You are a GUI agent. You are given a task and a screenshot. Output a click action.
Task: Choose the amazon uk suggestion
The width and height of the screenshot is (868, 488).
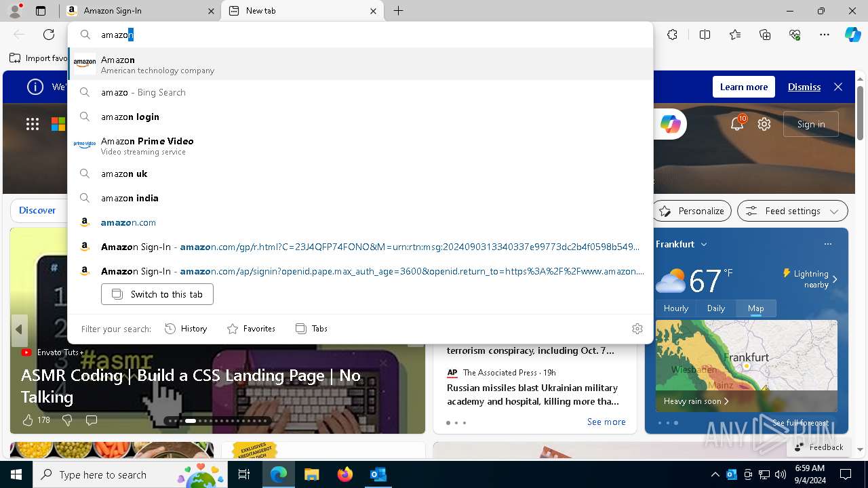click(x=360, y=174)
